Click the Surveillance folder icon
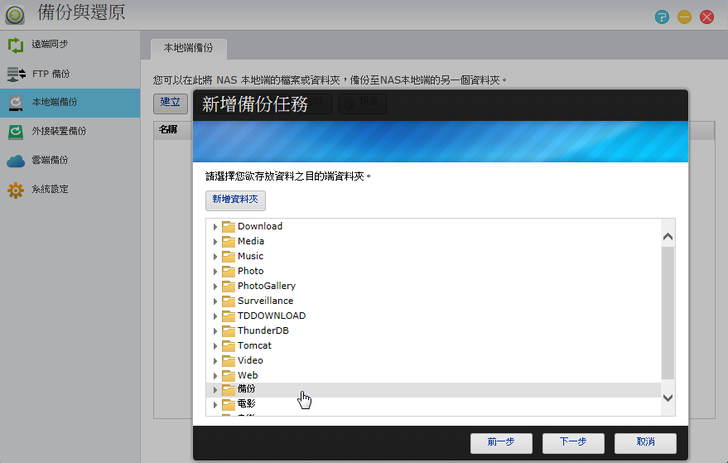Viewport: 728px width, 463px height. [228, 301]
